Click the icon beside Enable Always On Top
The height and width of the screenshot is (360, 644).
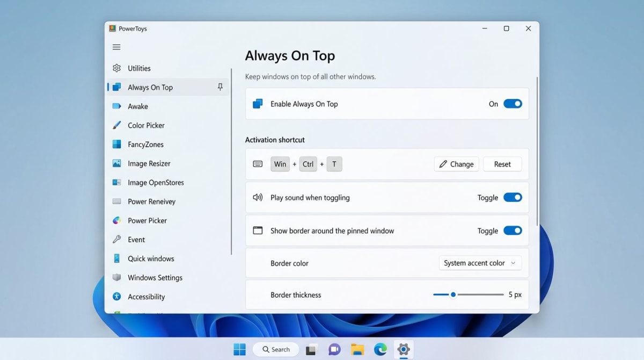coord(258,104)
